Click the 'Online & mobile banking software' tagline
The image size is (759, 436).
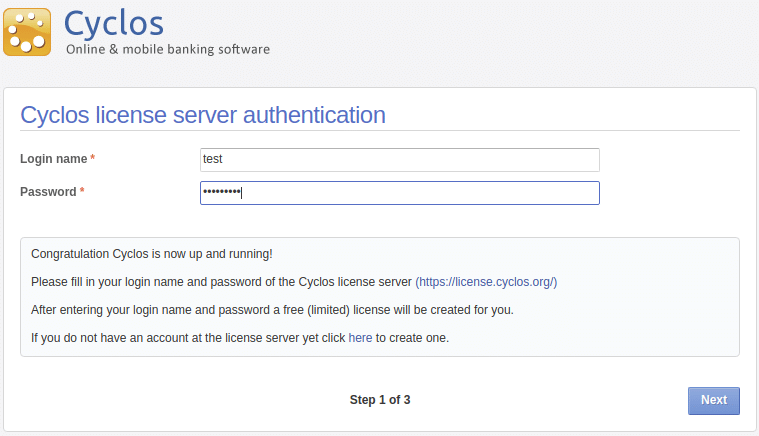click(167, 49)
